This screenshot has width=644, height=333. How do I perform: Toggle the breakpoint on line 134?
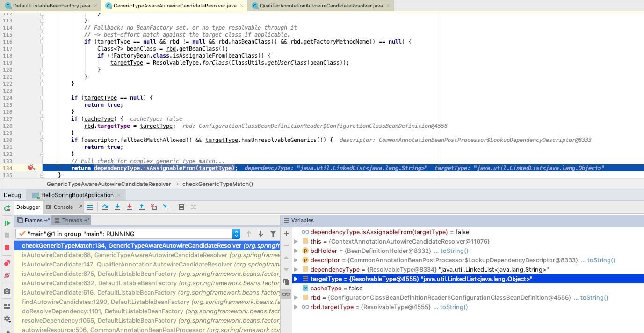30,168
